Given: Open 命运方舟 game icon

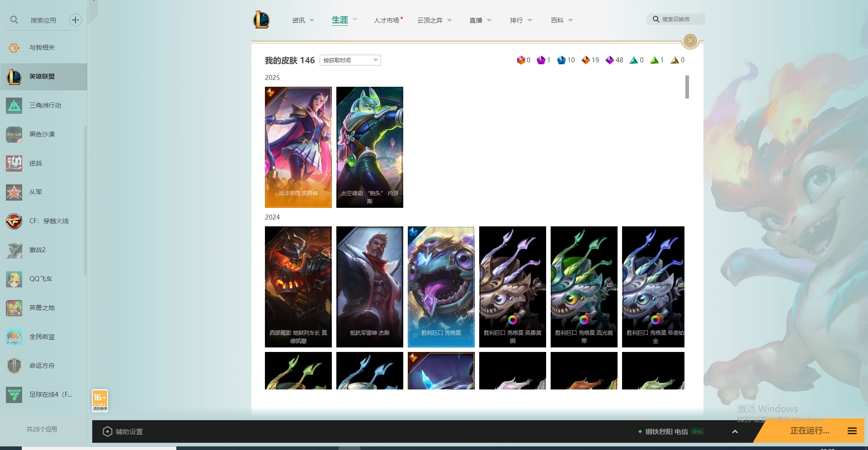Looking at the screenshot, I should point(14,366).
